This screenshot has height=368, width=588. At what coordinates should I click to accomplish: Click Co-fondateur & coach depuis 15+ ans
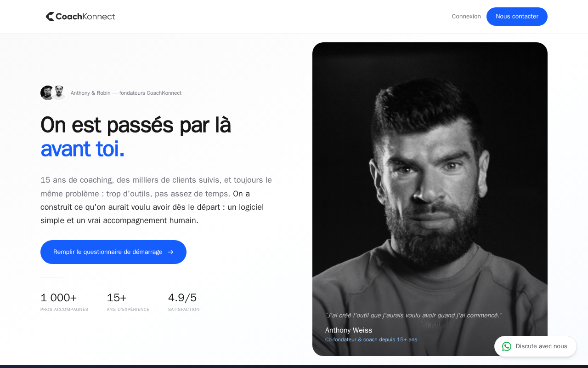click(x=371, y=339)
